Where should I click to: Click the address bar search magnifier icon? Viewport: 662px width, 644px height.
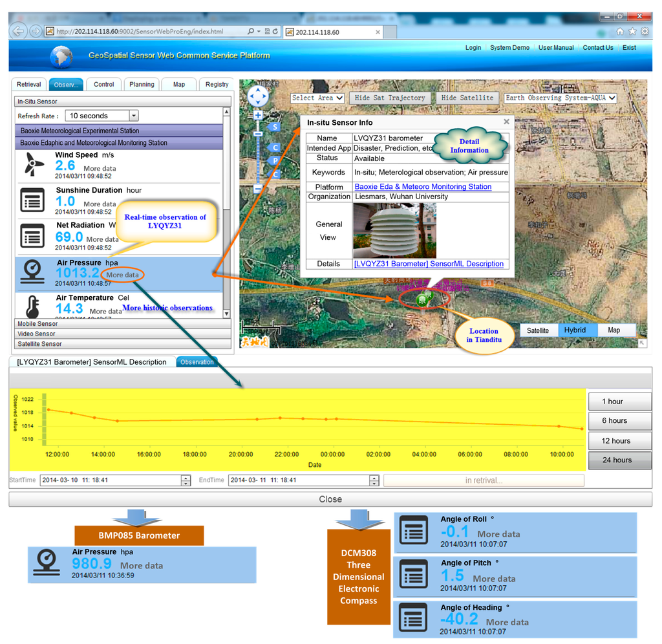pyautogui.click(x=251, y=31)
